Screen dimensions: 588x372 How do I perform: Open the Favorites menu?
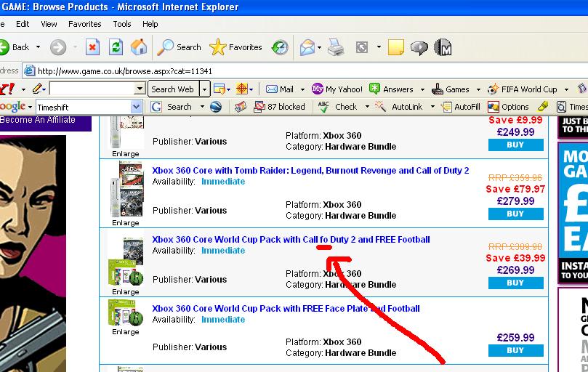tap(85, 24)
